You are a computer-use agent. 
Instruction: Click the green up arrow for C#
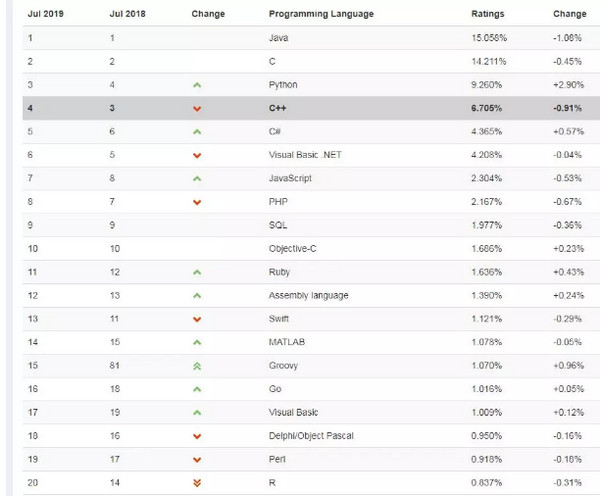click(197, 131)
